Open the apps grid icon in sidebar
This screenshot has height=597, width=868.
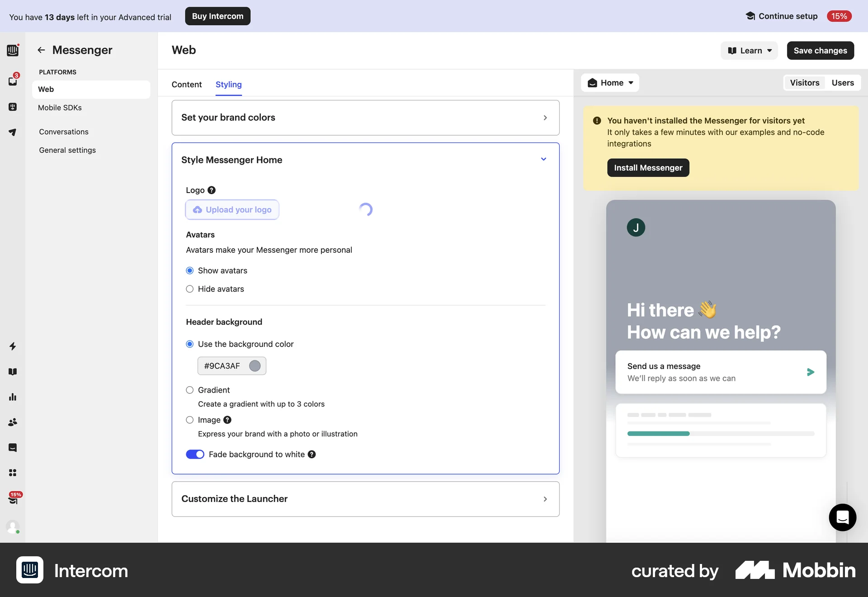click(13, 473)
